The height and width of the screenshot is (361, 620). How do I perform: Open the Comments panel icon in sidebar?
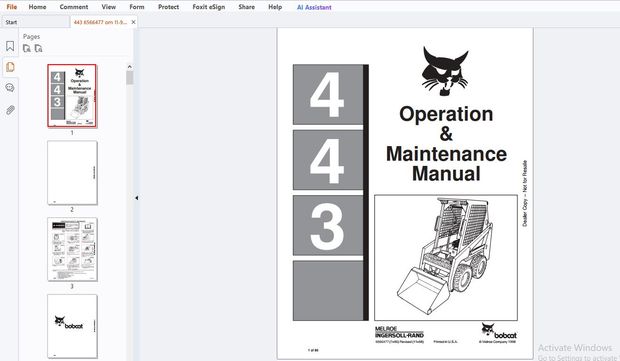click(x=10, y=88)
